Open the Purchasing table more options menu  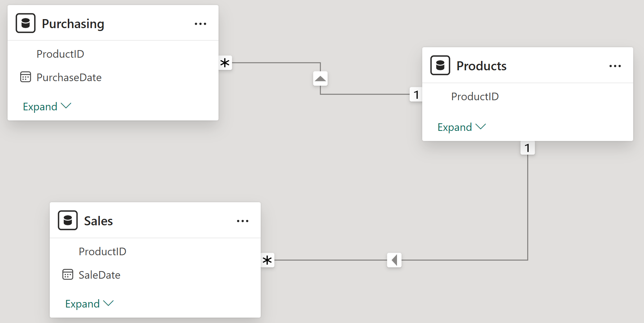(200, 24)
